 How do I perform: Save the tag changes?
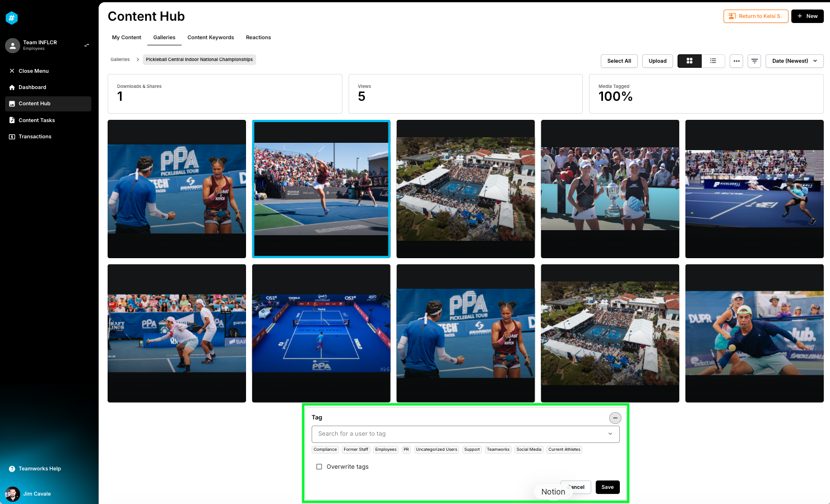(x=608, y=487)
